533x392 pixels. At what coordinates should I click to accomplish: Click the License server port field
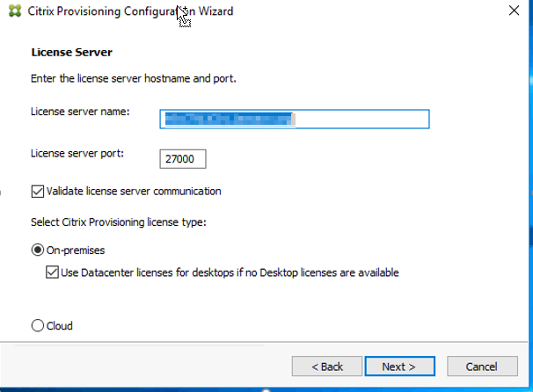click(x=183, y=158)
